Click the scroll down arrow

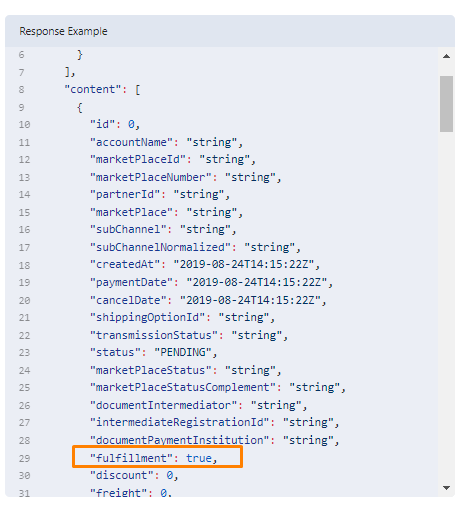(x=446, y=488)
